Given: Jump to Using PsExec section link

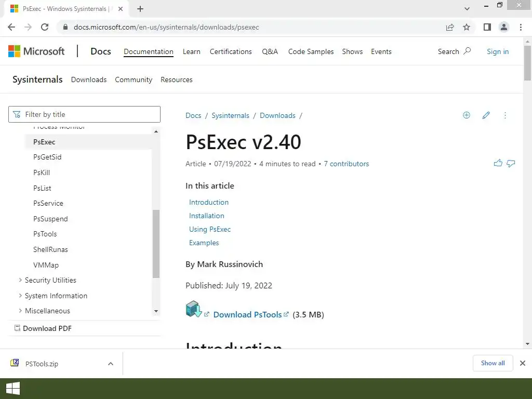Looking at the screenshot, I should [x=210, y=229].
